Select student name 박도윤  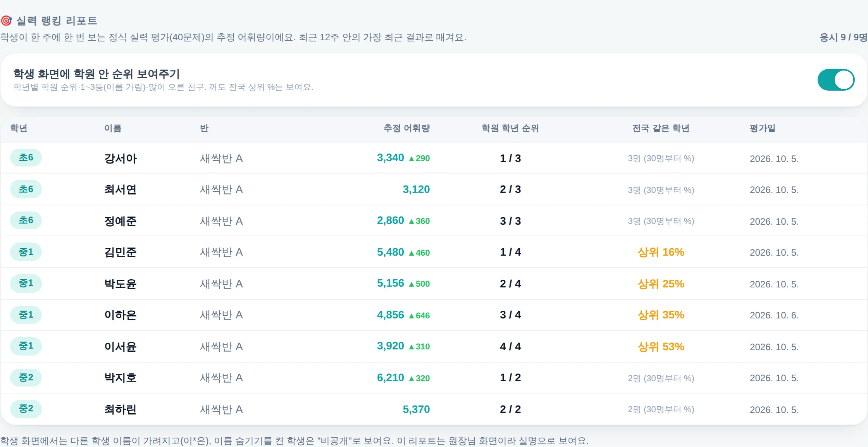[x=121, y=284]
